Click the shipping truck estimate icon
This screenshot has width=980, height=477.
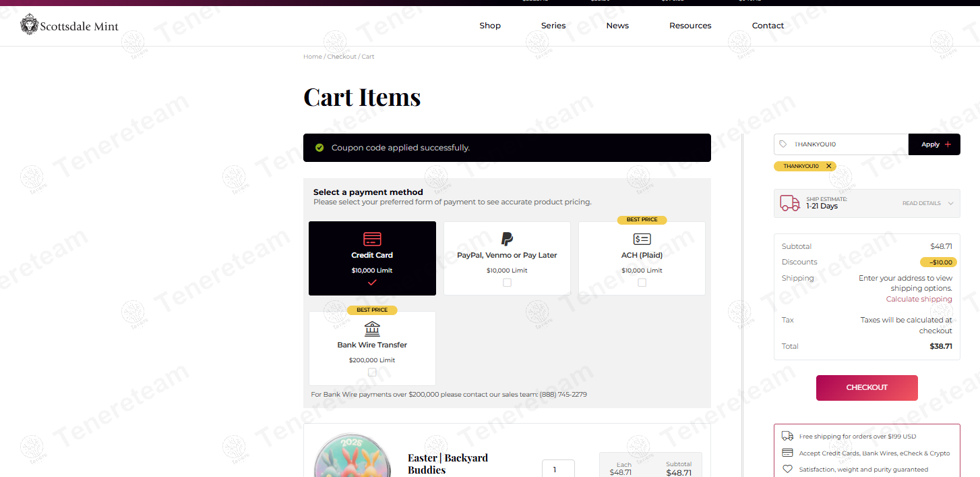pos(789,203)
